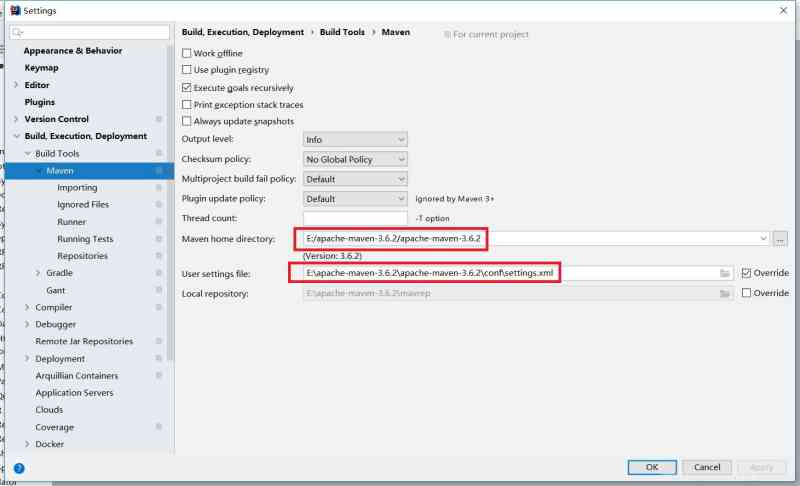Click the project-level icon beside Gradle

[159, 273]
